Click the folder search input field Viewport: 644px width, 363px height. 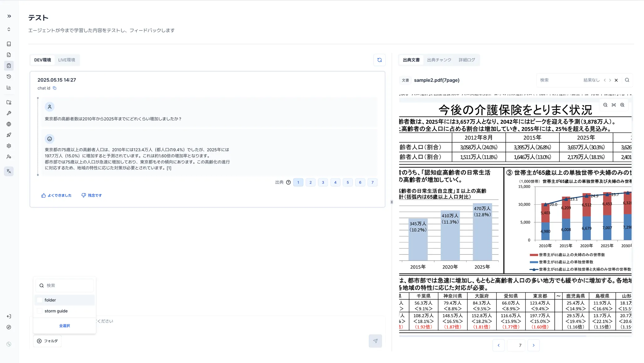point(68,286)
